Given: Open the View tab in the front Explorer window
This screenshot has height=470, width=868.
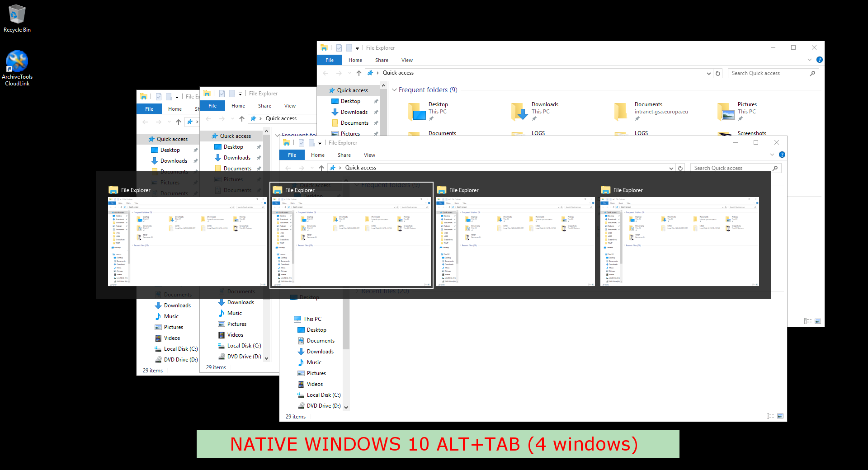Looking at the screenshot, I should (x=369, y=155).
